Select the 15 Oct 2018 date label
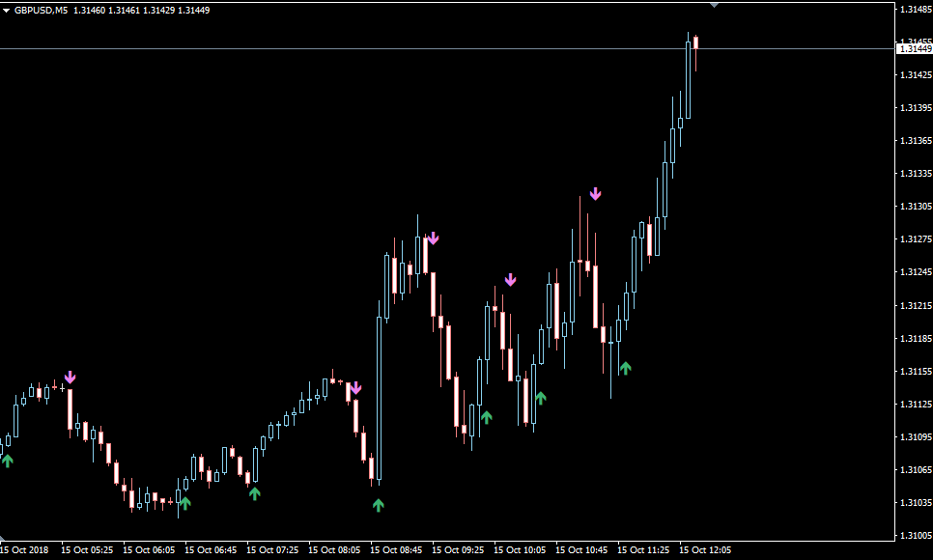Screen dimensions: 933x560 point(23,549)
